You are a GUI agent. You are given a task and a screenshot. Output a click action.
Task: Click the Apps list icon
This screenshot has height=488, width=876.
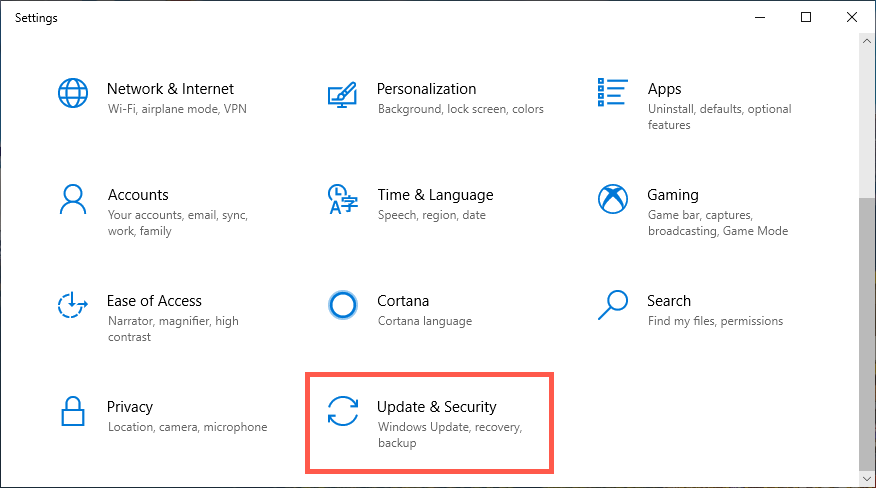612,93
